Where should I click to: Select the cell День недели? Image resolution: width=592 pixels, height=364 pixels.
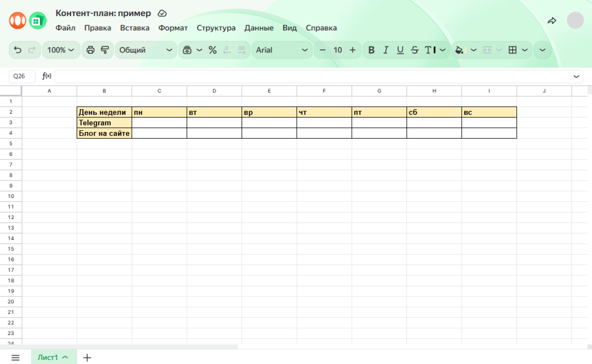tap(104, 112)
